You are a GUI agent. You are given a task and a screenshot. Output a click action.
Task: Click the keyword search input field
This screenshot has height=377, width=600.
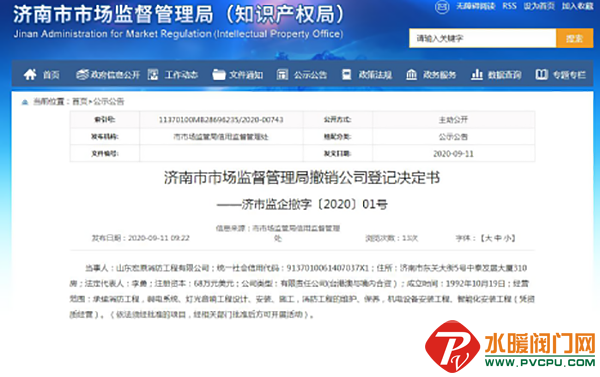(483, 38)
